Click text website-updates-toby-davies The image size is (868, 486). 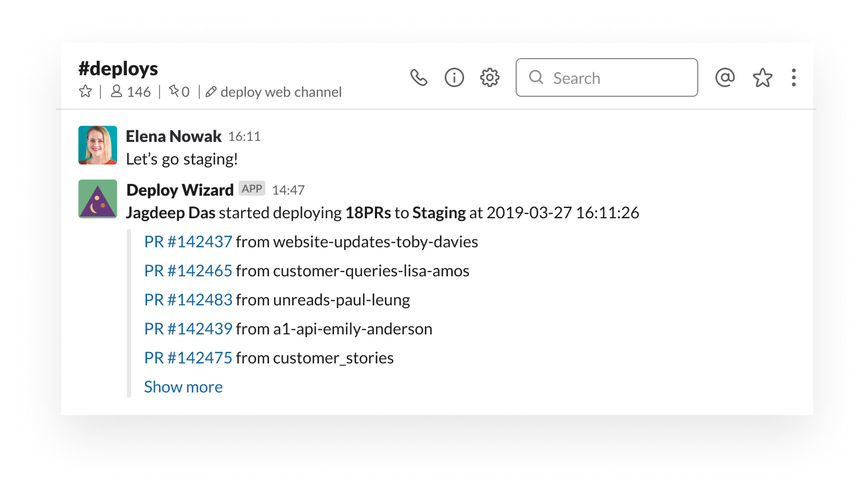tap(375, 242)
